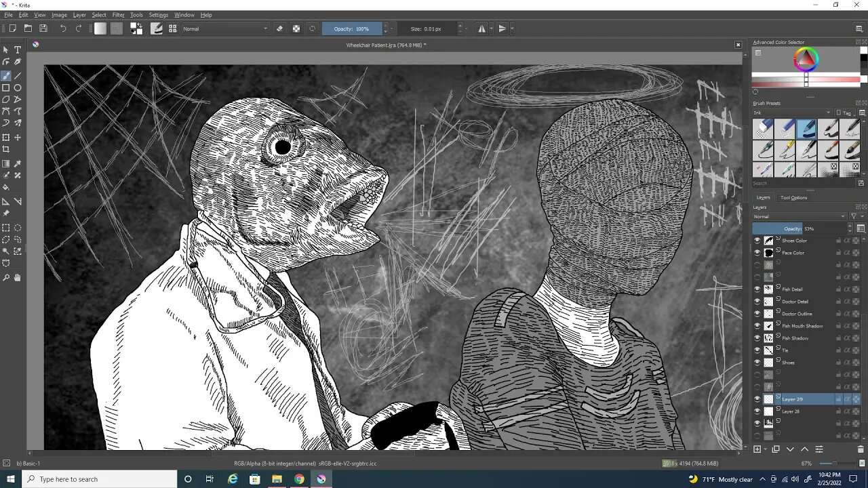Click the brush Size field

426,28
